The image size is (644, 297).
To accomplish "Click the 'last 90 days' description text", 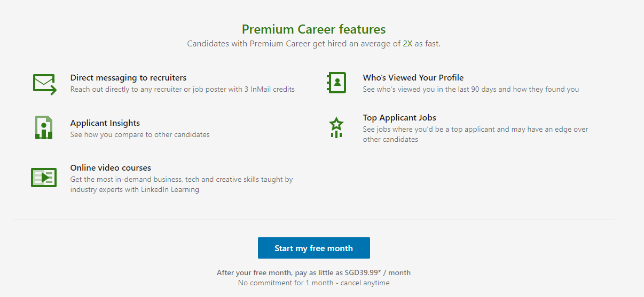I will tap(470, 90).
